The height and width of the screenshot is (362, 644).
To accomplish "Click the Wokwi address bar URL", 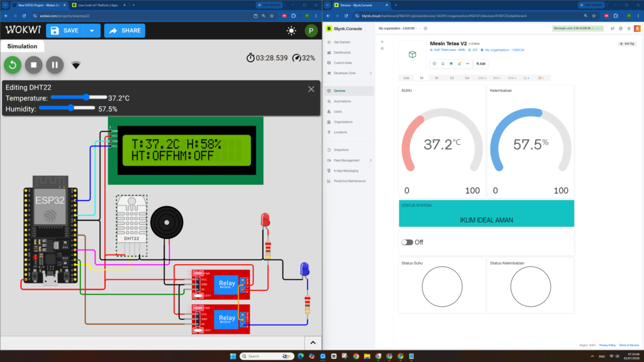I will pyautogui.click(x=65, y=16).
